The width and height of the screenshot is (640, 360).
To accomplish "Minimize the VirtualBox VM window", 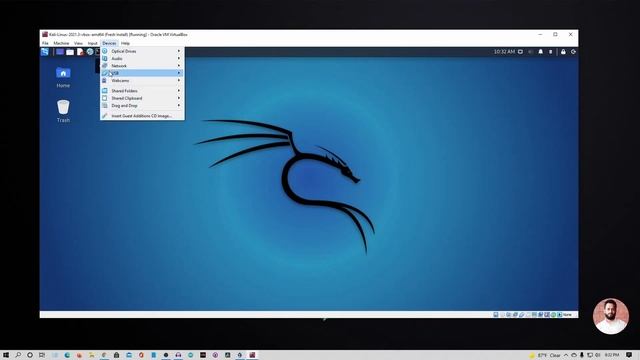I will click(540, 35).
